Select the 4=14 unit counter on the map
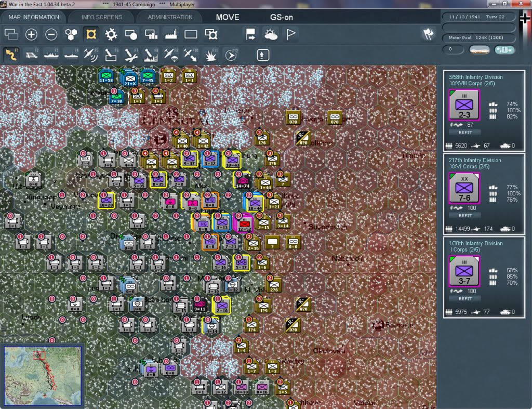The width and height of the screenshot is (532, 409). pos(211,325)
